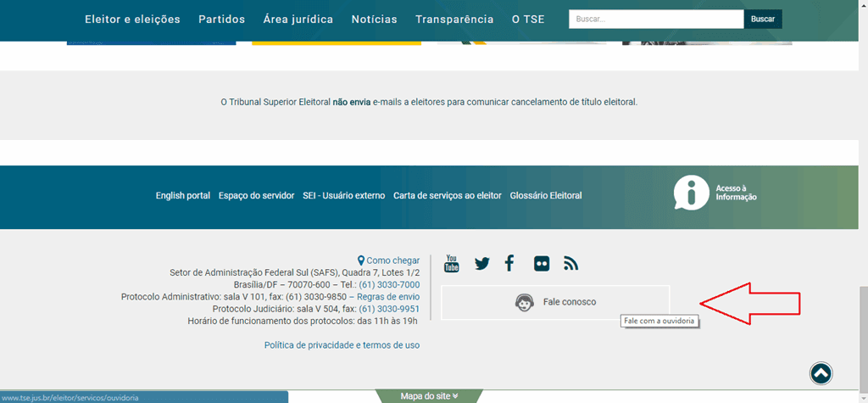Open SEI - Usuário externo link
The image size is (868, 403).
coord(344,196)
